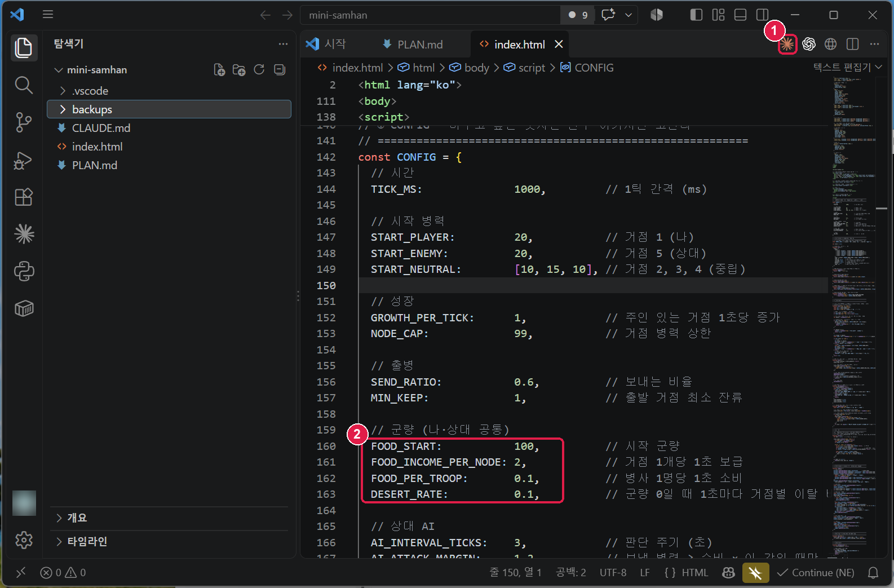Open the Source Control view

(x=24, y=122)
